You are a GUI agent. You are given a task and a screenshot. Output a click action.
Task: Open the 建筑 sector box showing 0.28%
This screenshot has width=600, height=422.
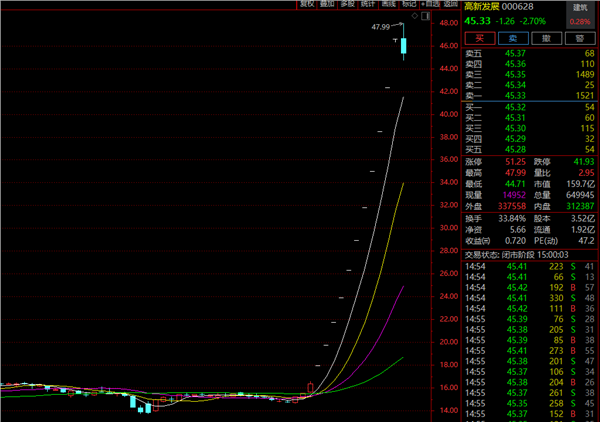pos(580,15)
